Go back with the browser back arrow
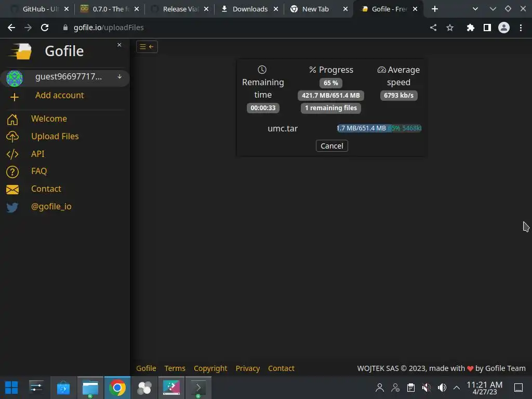This screenshot has width=532, height=399. coord(11,28)
